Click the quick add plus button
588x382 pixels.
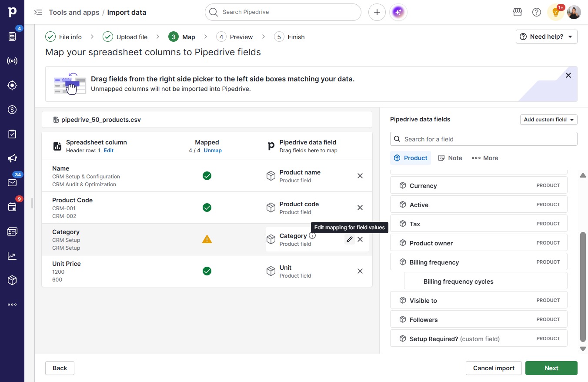[x=377, y=12]
